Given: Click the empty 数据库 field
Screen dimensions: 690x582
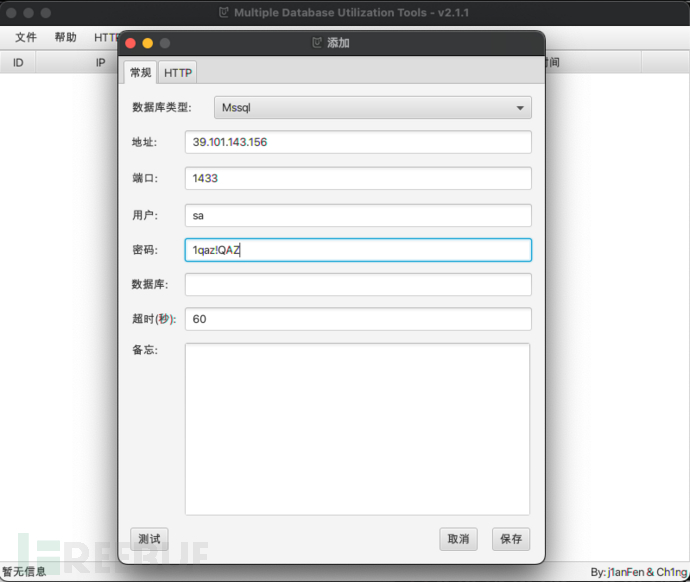Looking at the screenshot, I should pyautogui.click(x=358, y=285).
